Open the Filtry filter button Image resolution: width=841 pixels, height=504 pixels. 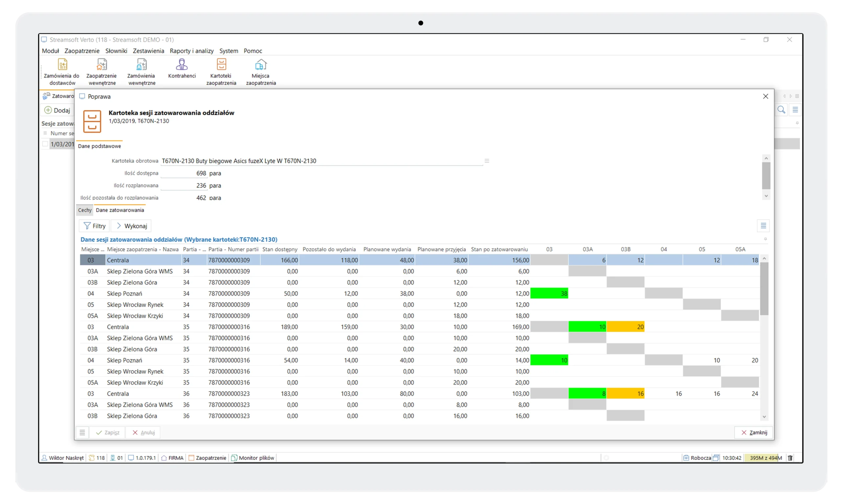pos(95,226)
